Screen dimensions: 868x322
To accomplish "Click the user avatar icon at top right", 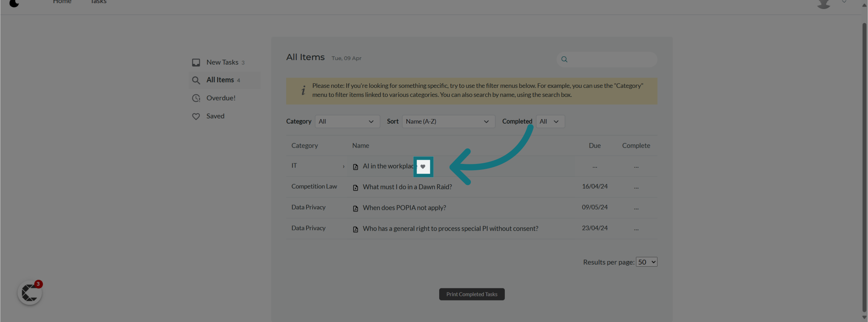I will (824, 3).
